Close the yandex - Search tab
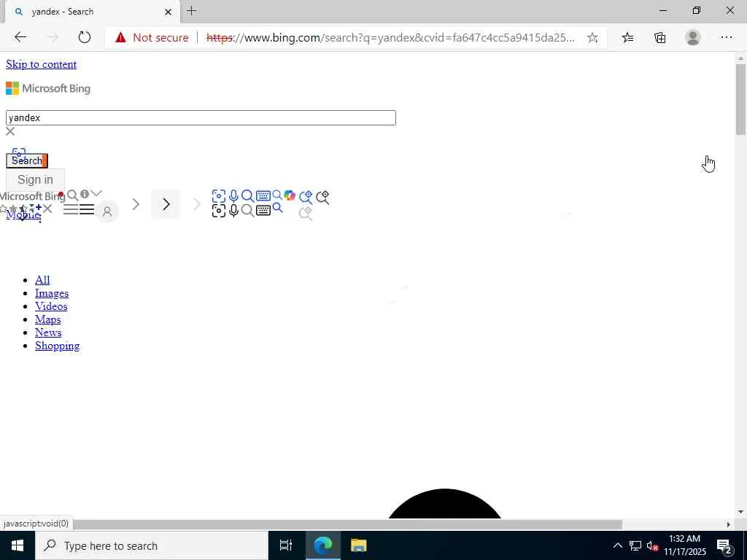This screenshot has width=747, height=560. point(168,12)
